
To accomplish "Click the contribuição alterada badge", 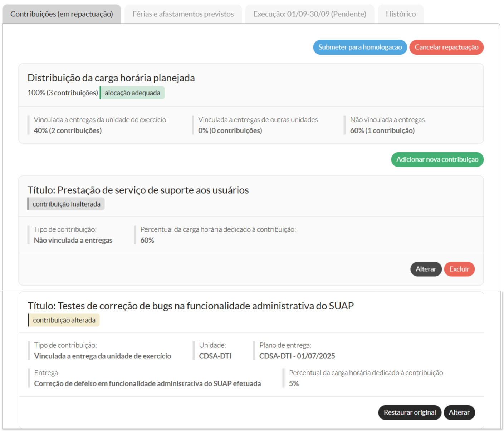I will 64,320.
